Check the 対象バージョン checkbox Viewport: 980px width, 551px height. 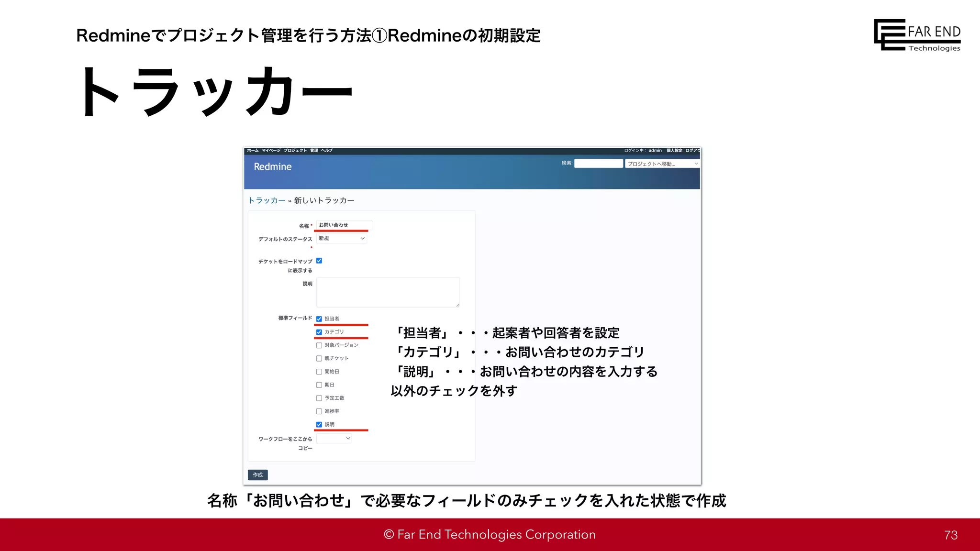319,345
